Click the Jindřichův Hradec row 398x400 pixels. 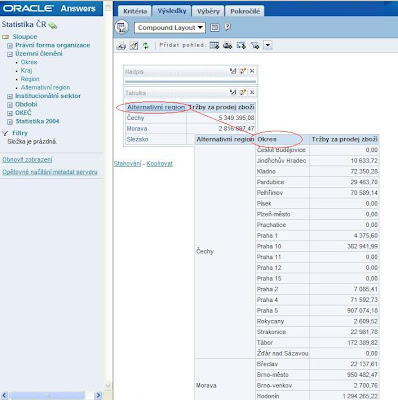pos(281,161)
